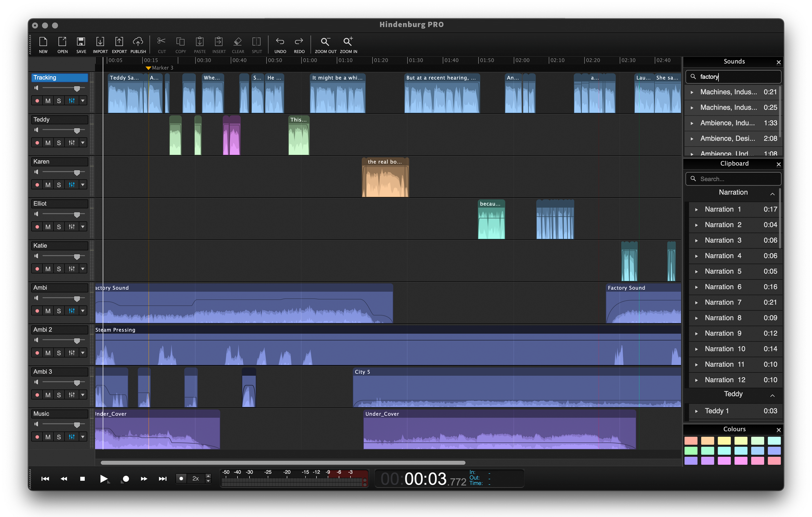Screen dimensions: 812x517
Task: Click Marker 3 on the timeline
Action: point(159,68)
